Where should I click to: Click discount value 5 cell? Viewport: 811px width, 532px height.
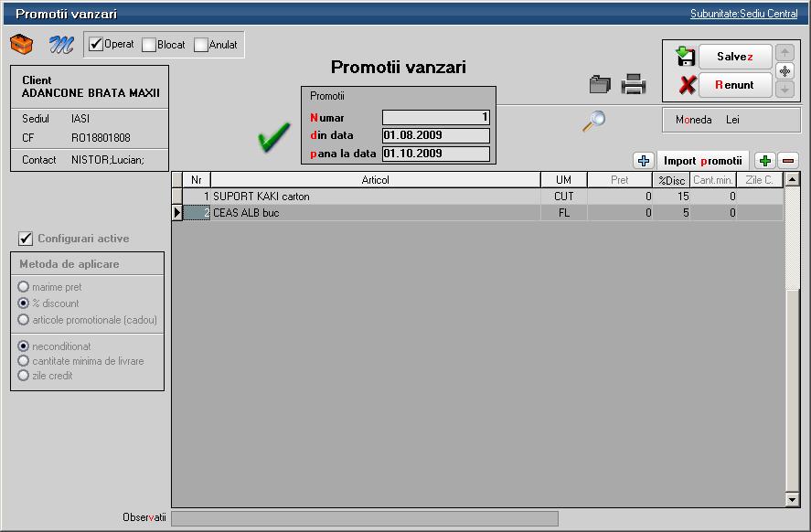(x=671, y=212)
